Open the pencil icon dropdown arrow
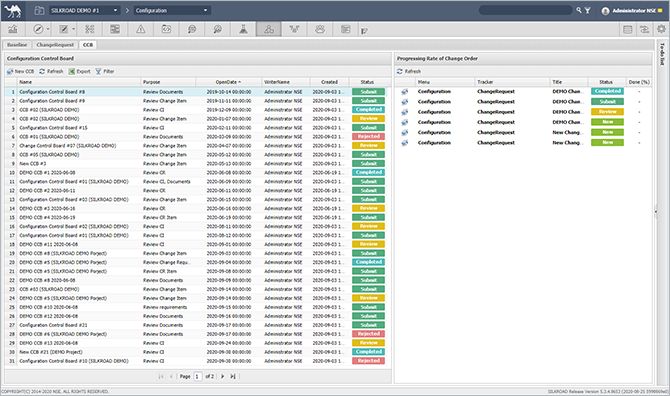The height and width of the screenshot is (396, 670). pyautogui.click(x=73, y=29)
